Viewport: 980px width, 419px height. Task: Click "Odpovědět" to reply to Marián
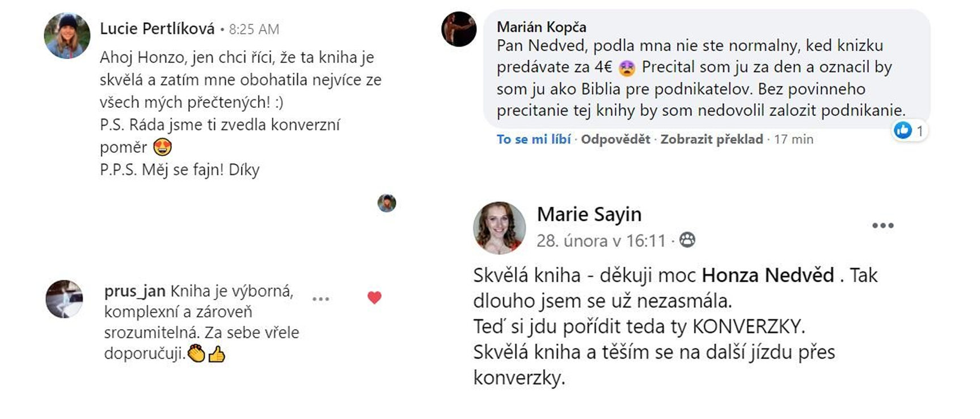pyautogui.click(x=615, y=139)
